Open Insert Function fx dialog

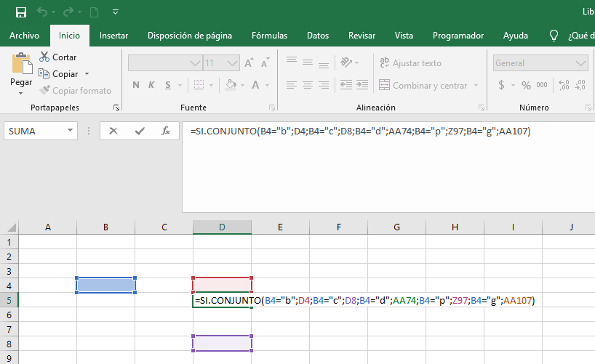166,131
